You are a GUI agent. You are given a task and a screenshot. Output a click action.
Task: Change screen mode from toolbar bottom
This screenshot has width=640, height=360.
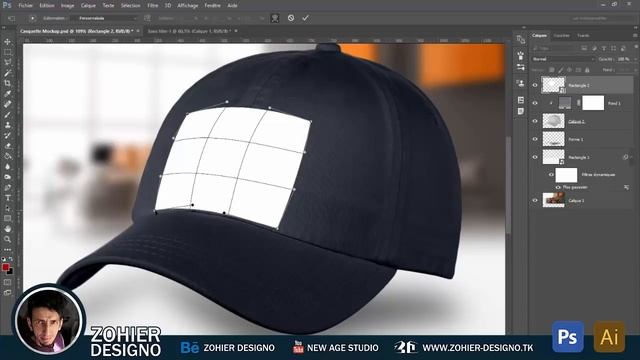[x=7, y=293]
